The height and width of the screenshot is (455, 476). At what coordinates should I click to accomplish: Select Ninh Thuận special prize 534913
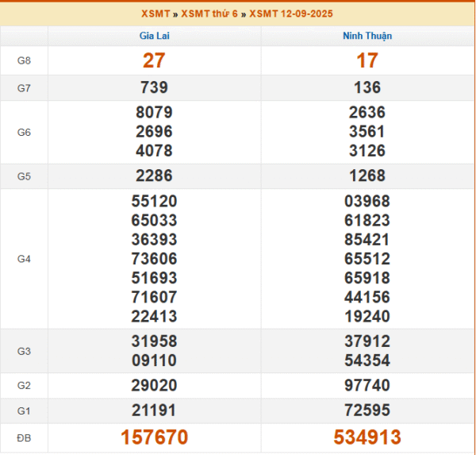click(367, 438)
